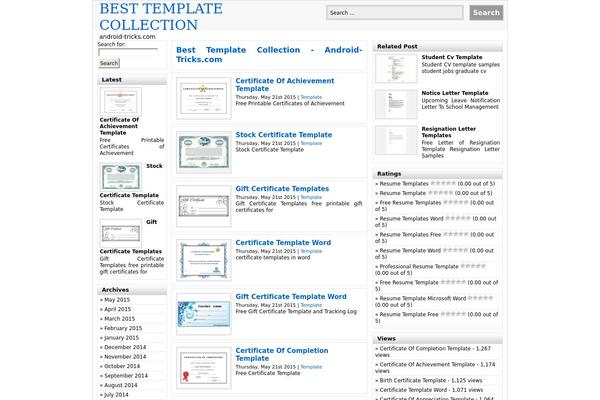Viewport: 600px width, 400px height.
Task: Click Latest sidebar Gift Certificate thumbnail
Action: [x=121, y=233]
